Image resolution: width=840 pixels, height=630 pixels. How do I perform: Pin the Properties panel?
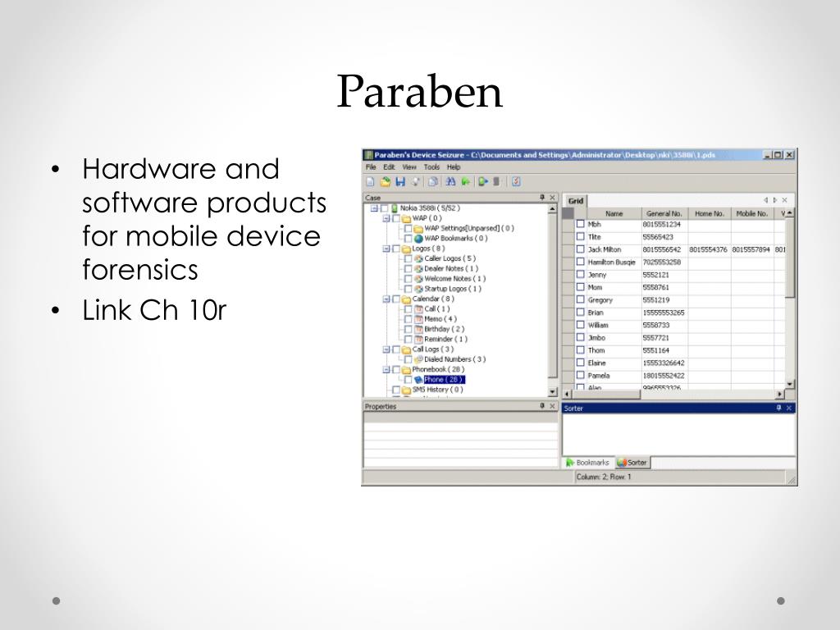[542, 406]
